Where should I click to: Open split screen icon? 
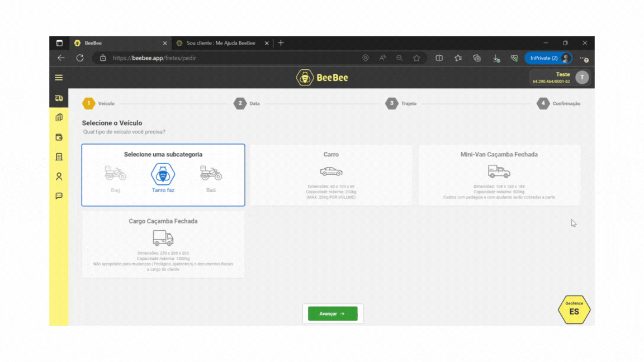tap(439, 58)
